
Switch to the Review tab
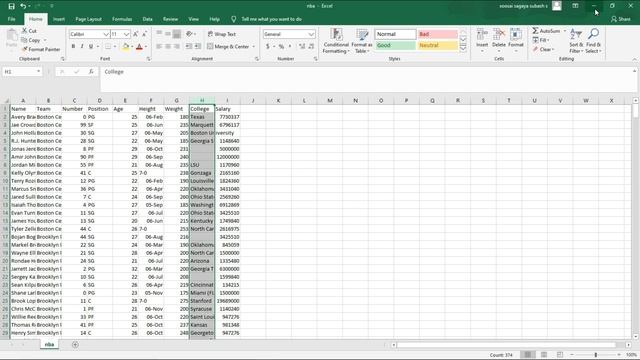(170, 19)
